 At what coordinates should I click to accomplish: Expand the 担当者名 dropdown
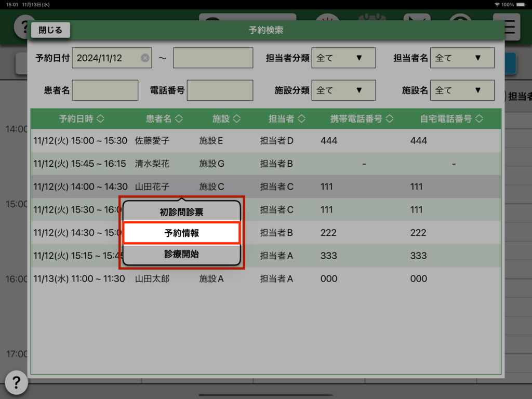[462, 58]
